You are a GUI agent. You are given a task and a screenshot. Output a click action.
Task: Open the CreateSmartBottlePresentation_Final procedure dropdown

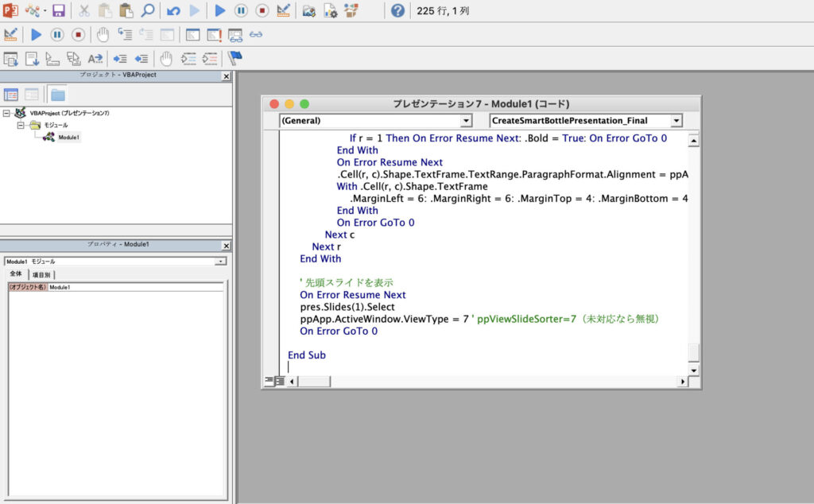676,121
